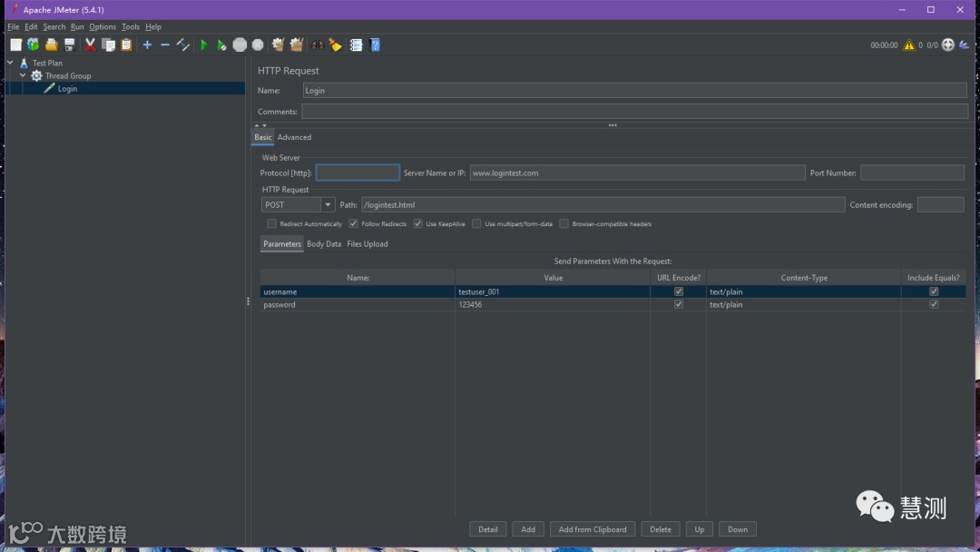Toggle Include Equals for username row

pyautogui.click(x=933, y=291)
